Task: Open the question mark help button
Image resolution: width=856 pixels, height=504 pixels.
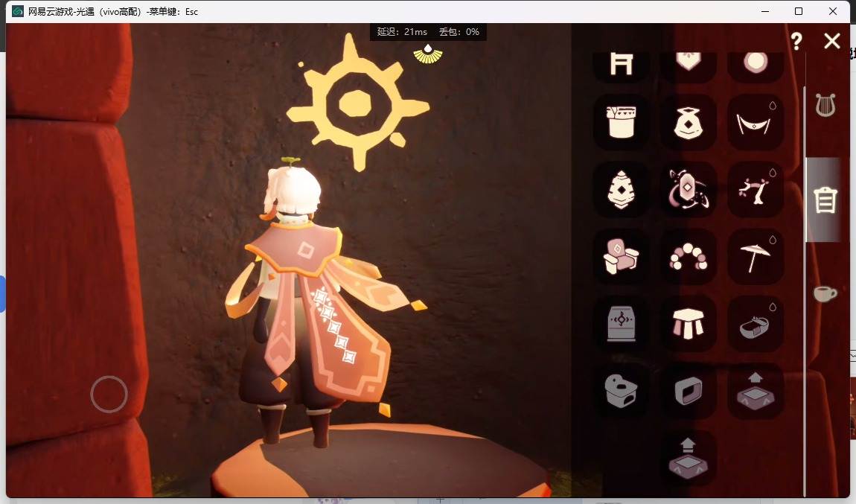Action: pyautogui.click(x=796, y=41)
